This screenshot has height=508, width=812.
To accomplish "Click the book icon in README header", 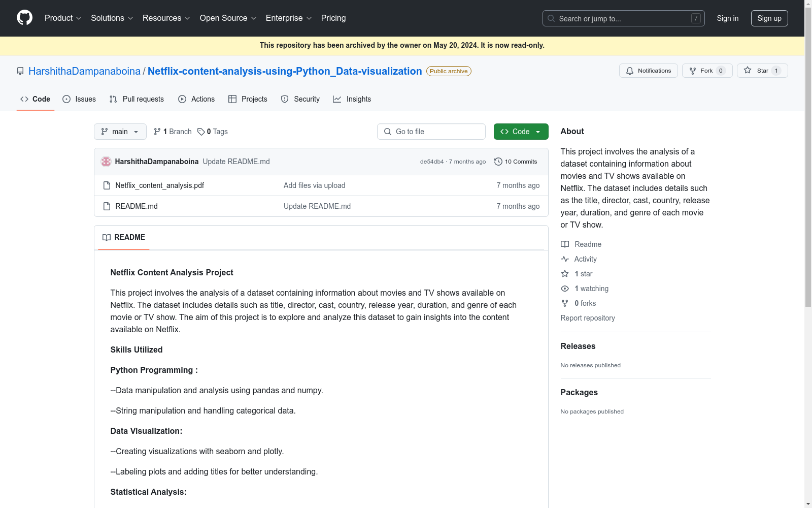I will 107,237.
